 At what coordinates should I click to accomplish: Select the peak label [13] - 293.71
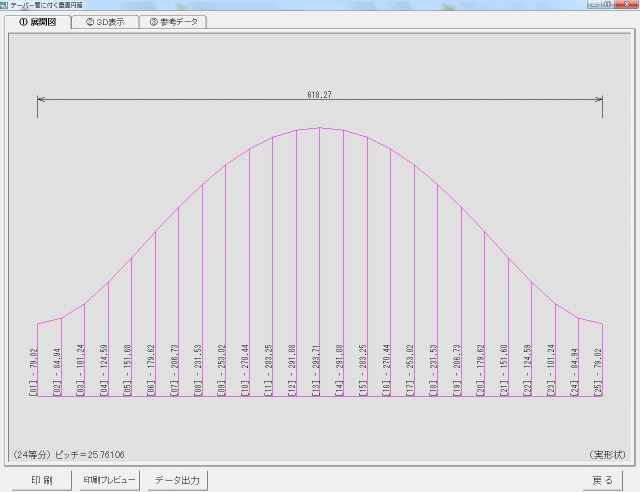tap(316, 370)
